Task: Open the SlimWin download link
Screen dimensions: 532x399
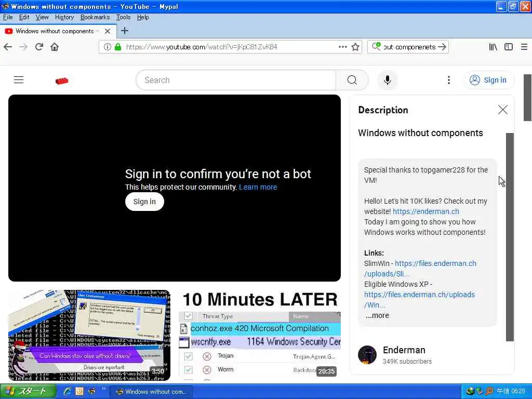Action: [420, 269]
